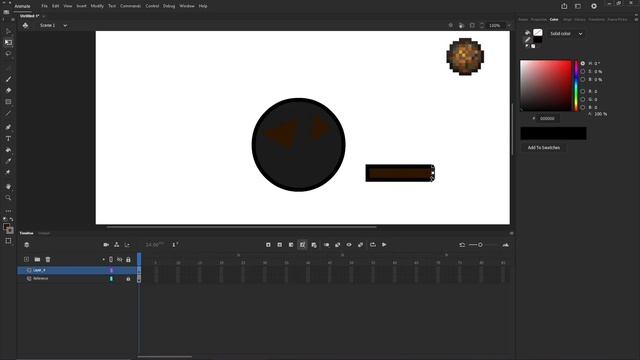Toggle lock on the Reference layer
Screen dimensions: 640x360
coord(128,279)
